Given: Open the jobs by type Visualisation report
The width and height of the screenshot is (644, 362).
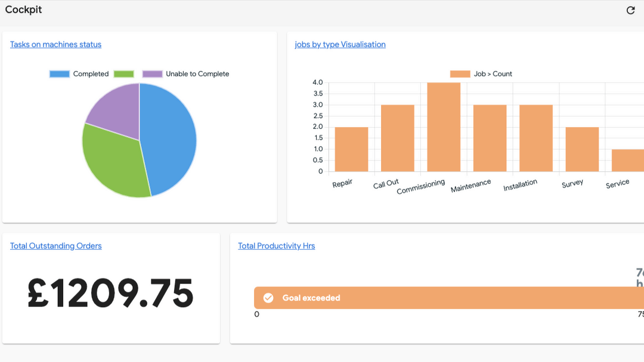Looking at the screenshot, I should [339, 44].
